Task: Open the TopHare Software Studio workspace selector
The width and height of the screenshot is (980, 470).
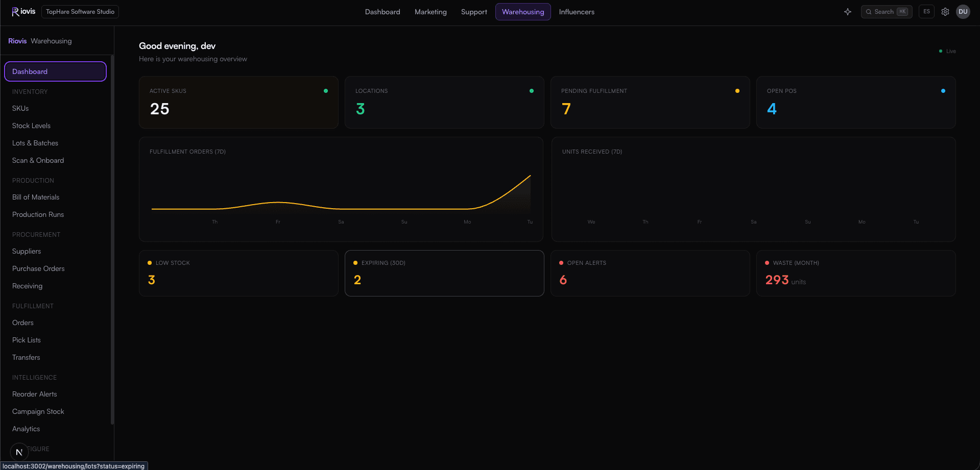Action: click(x=80, y=12)
